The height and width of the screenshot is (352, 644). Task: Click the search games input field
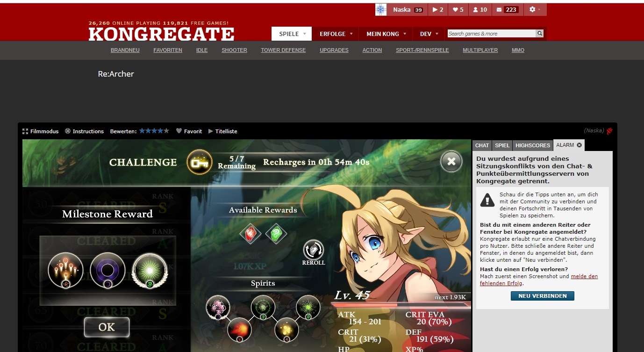491,34
